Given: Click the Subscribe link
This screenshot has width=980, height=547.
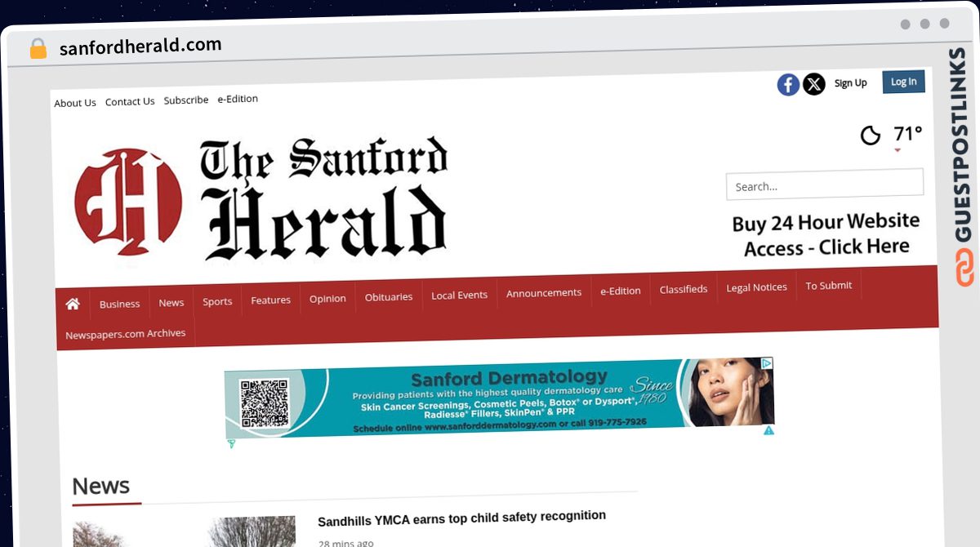Looking at the screenshot, I should (x=186, y=100).
